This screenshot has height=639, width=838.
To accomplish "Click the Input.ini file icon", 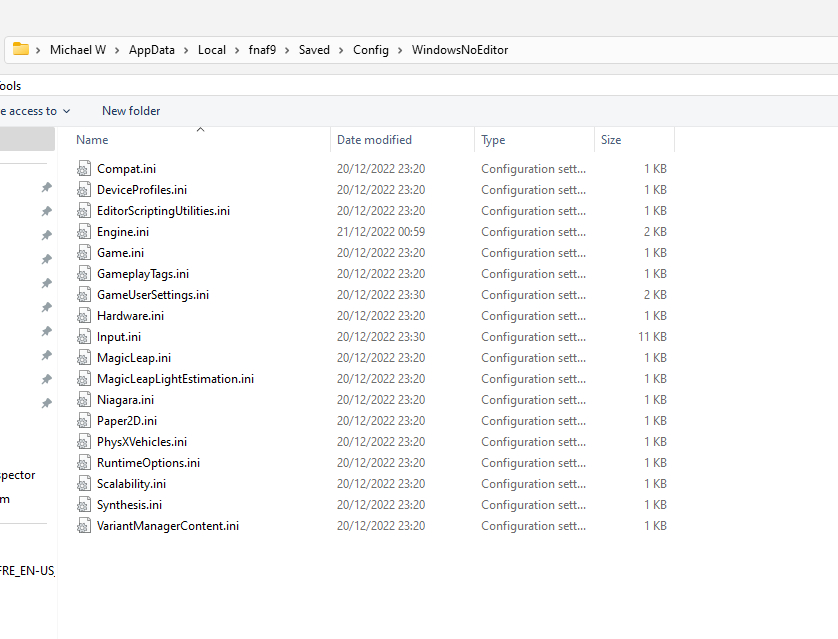I will [84, 337].
